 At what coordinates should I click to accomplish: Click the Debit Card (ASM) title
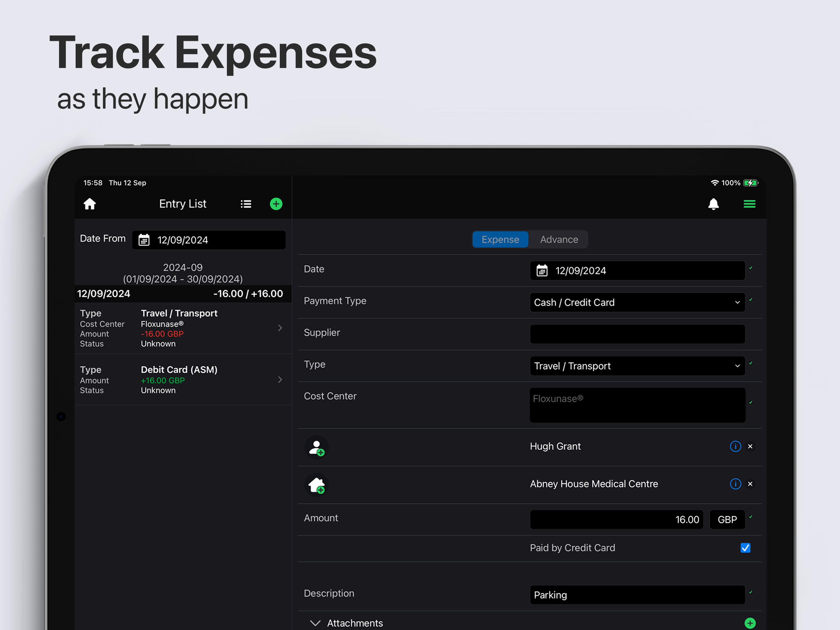179,370
